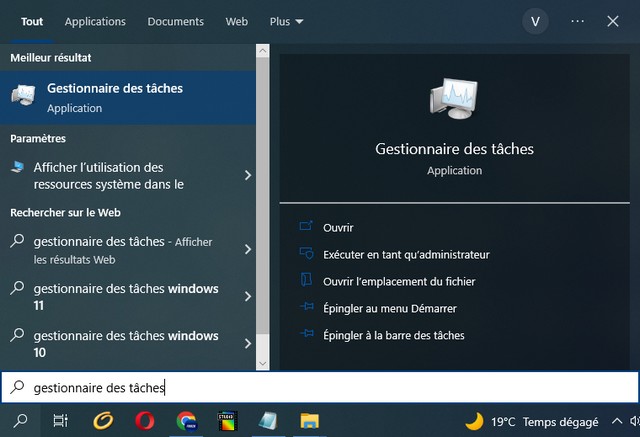Open File Explorer from the taskbar
Image resolution: width=640 pixels, height=437 pixels.
[310, 421]
